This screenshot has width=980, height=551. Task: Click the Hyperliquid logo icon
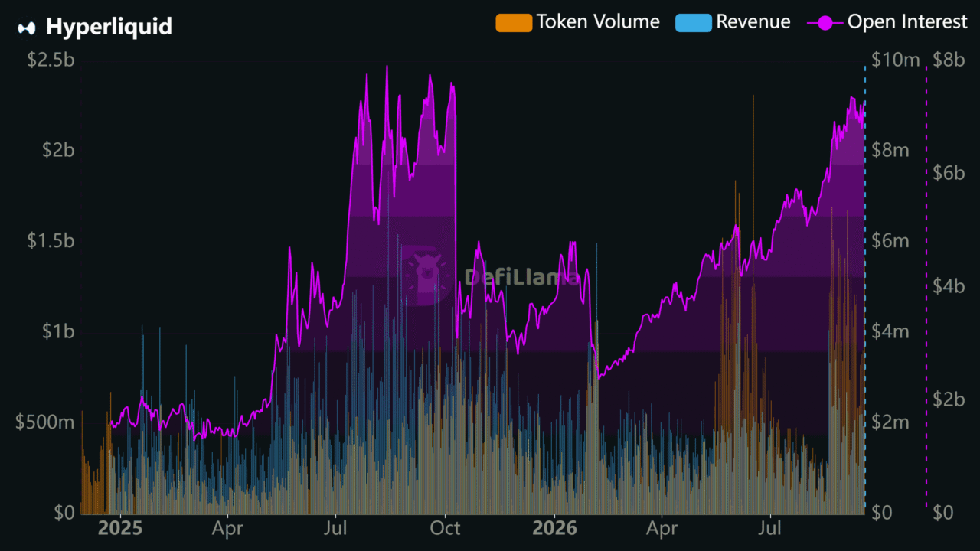(x=27, y=28)
